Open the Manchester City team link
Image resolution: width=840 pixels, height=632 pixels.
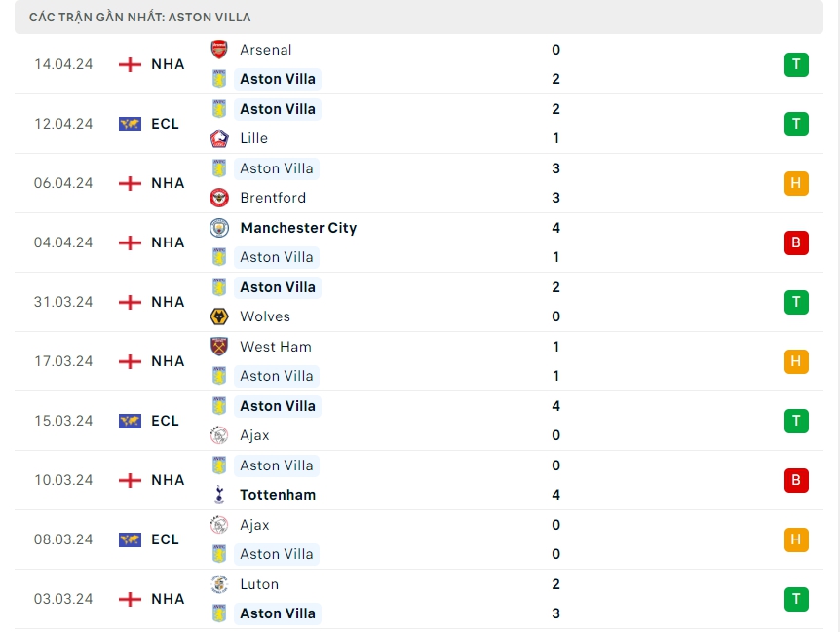click(298, 228)
